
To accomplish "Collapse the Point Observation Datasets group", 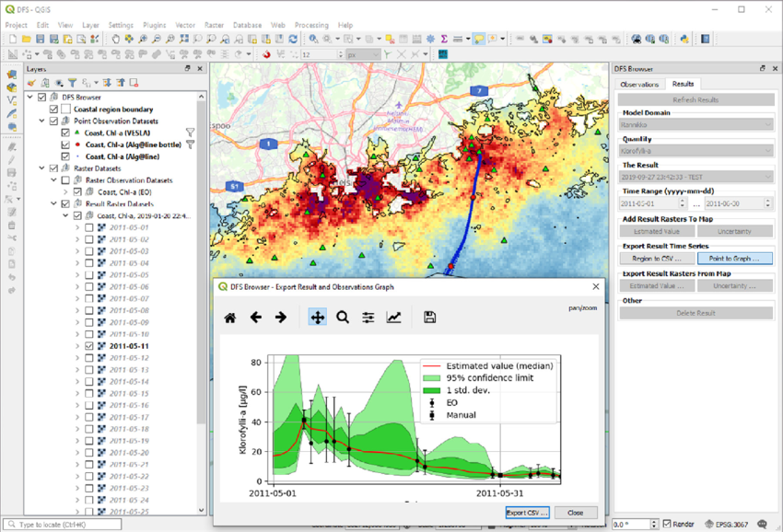I will pyautogui.click(x=42, y=121).
